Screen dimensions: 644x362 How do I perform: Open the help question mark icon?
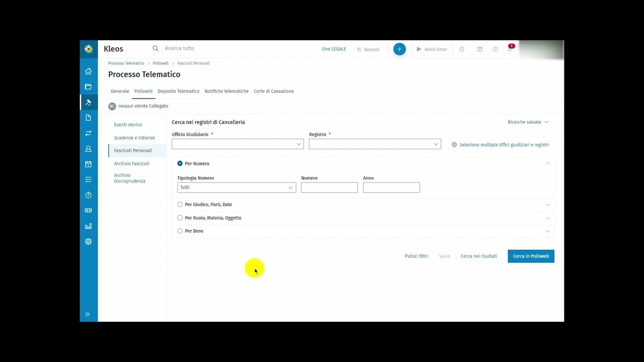pos(496,49)
